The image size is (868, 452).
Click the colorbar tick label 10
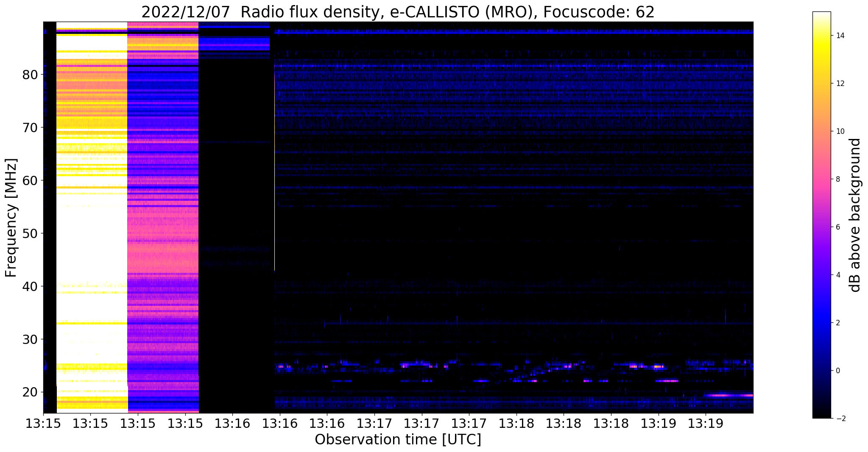[x=840, y=132]
